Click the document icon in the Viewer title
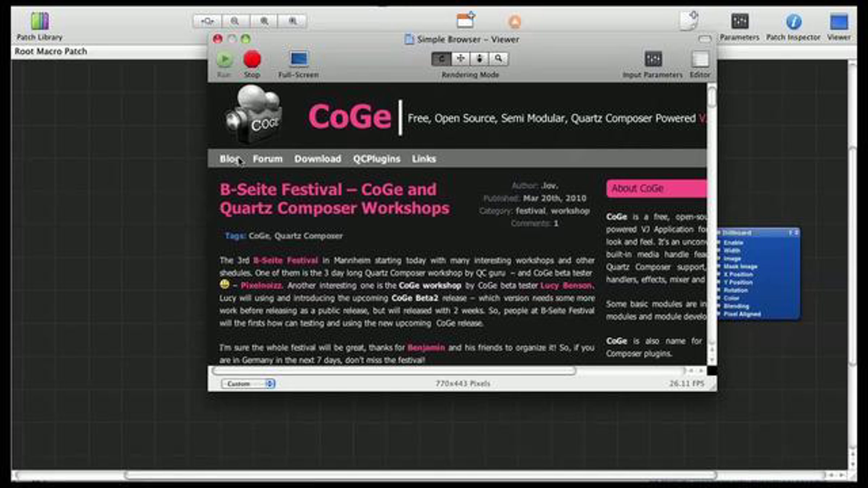This screenshot has width=868, height=488. pos(409,39)
